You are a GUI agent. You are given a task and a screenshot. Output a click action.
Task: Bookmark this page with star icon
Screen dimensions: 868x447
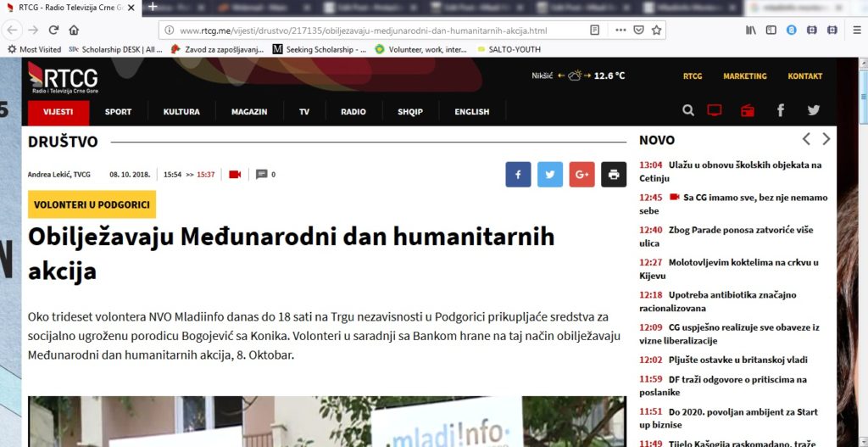click(657, 30)
